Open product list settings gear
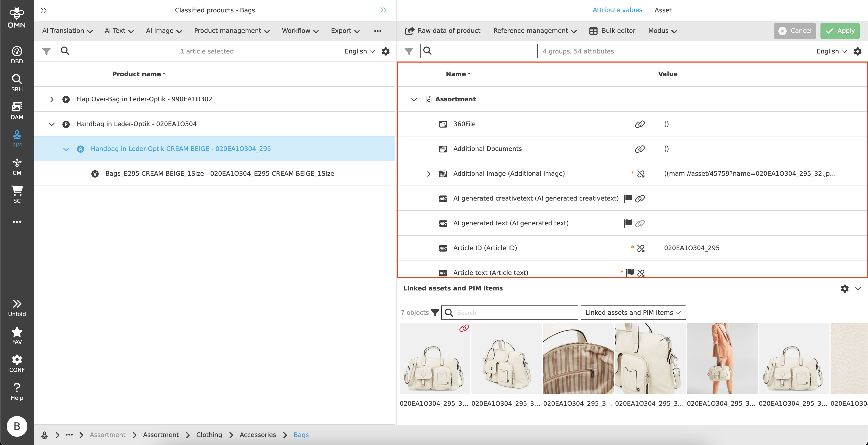 pyautogui.click(x=385, y=51)
